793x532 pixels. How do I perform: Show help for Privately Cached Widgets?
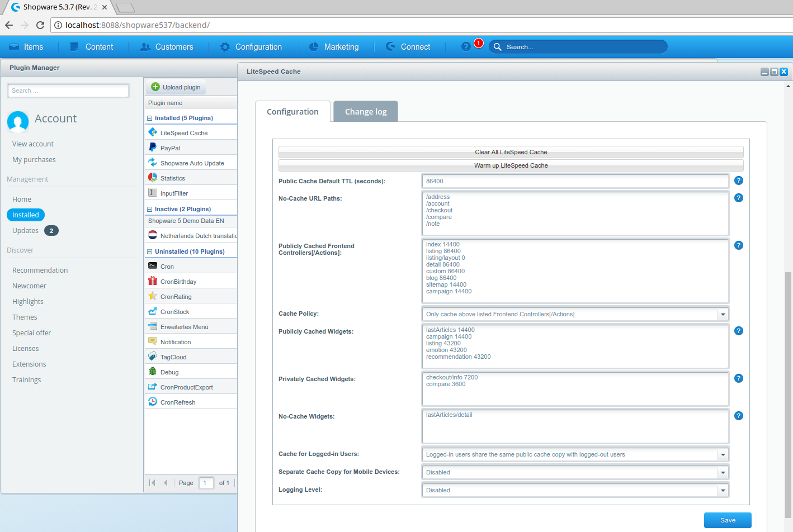click(739, 378)
